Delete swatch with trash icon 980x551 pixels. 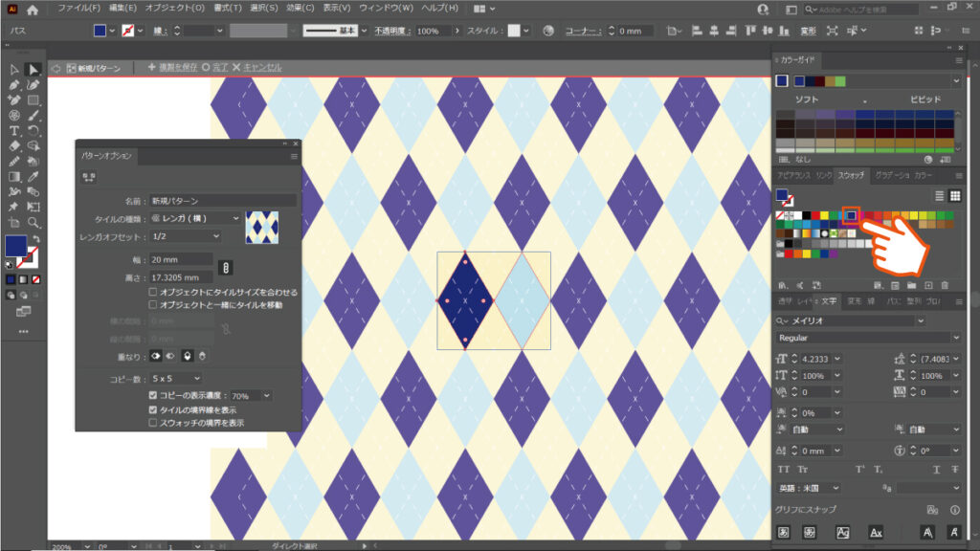(945, 285)
